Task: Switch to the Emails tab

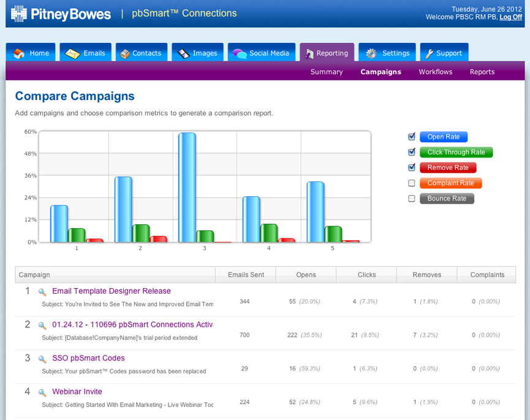Action: [86, 52]
